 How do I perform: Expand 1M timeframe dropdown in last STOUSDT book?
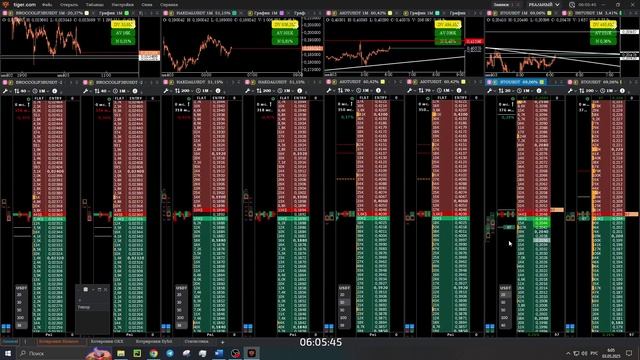(x=608, y=91)
